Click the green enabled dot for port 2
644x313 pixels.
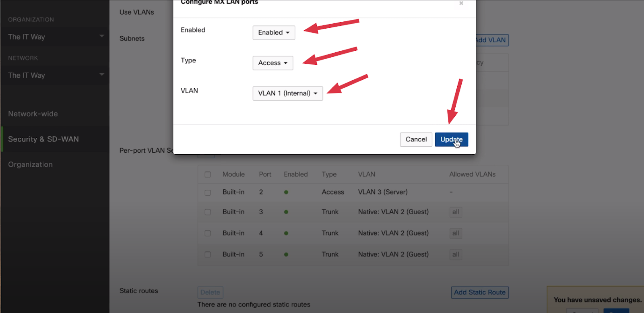pyautogui.click(x=286, y=192)
